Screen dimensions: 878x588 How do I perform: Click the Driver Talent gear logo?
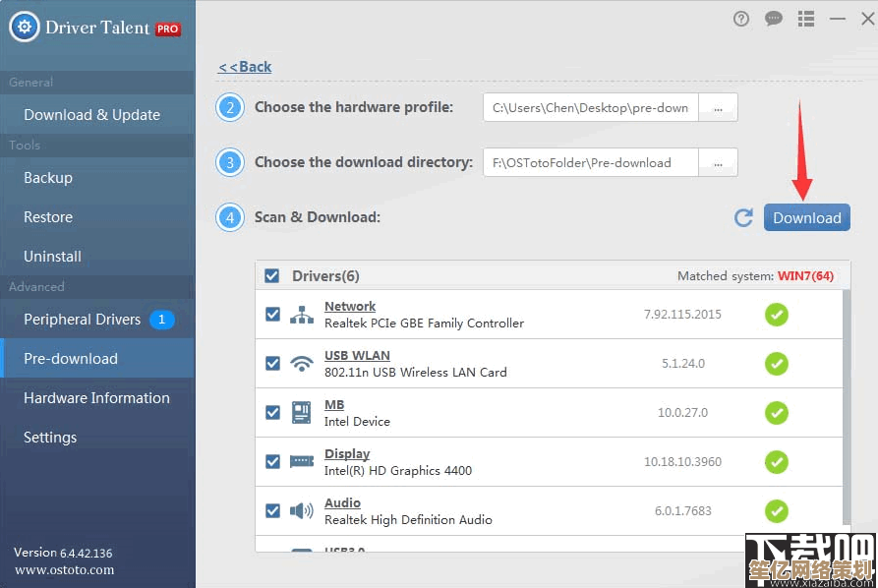pyautogui.click(x=24, y=27)
